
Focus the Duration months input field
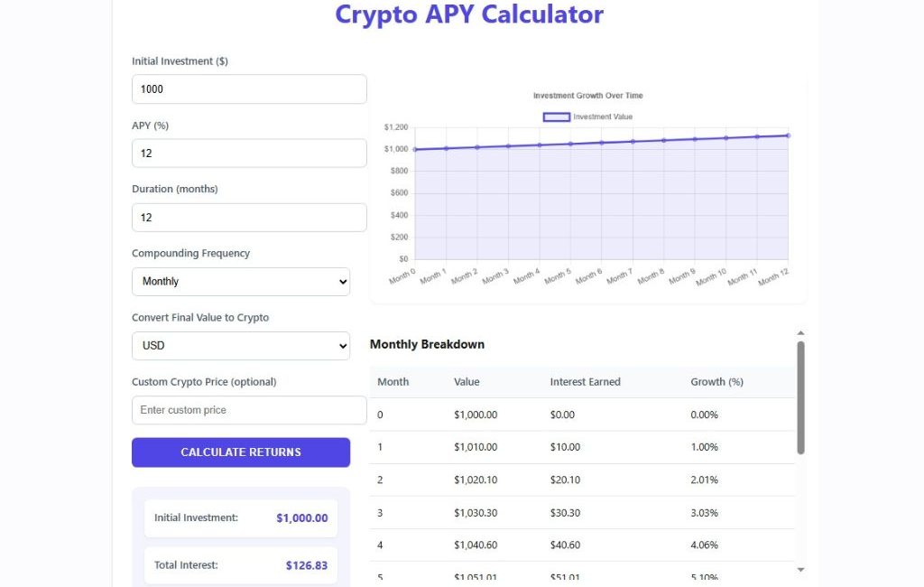pos(249,218)
